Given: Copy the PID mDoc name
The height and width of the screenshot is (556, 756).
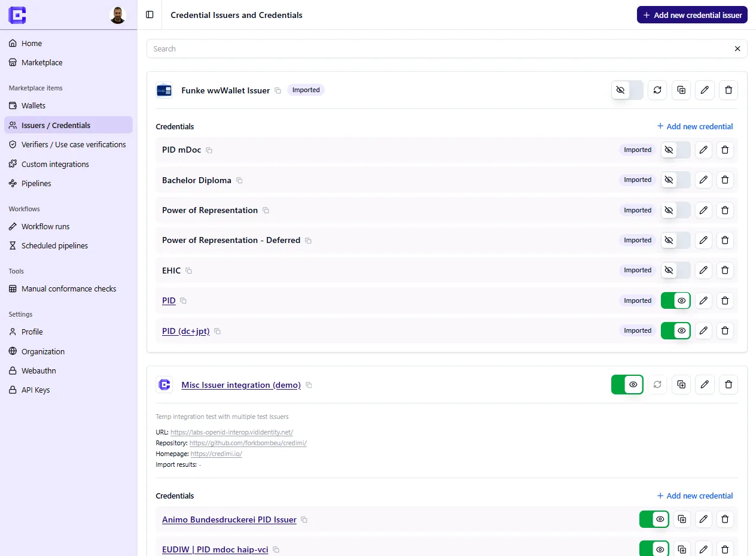Looking at the screenshot, I should click(x=209, y=150).
